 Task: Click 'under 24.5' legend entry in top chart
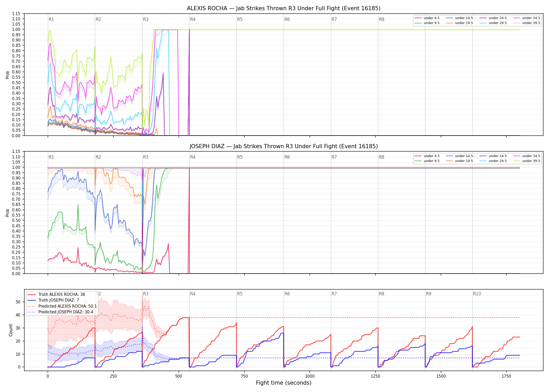click(x=493, y=18)
